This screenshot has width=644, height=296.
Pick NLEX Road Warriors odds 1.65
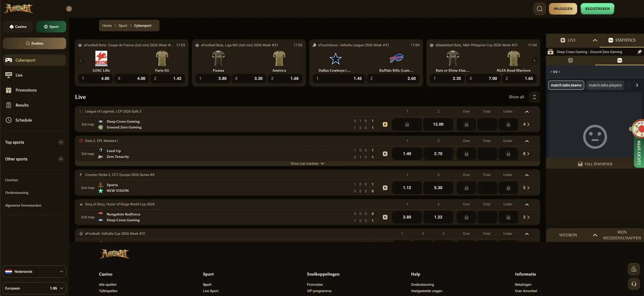click(519, 79)
